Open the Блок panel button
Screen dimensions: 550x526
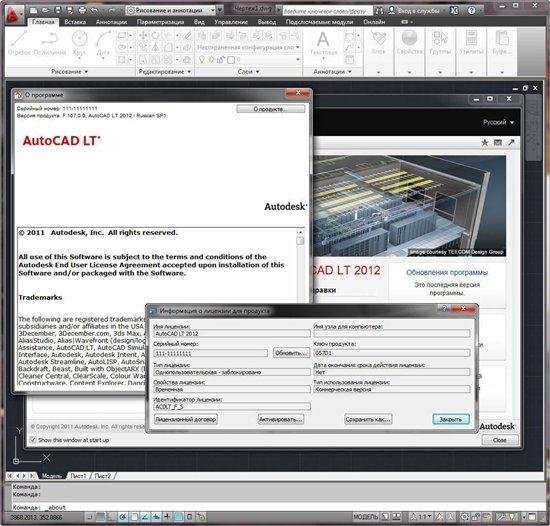coord(378,44)
